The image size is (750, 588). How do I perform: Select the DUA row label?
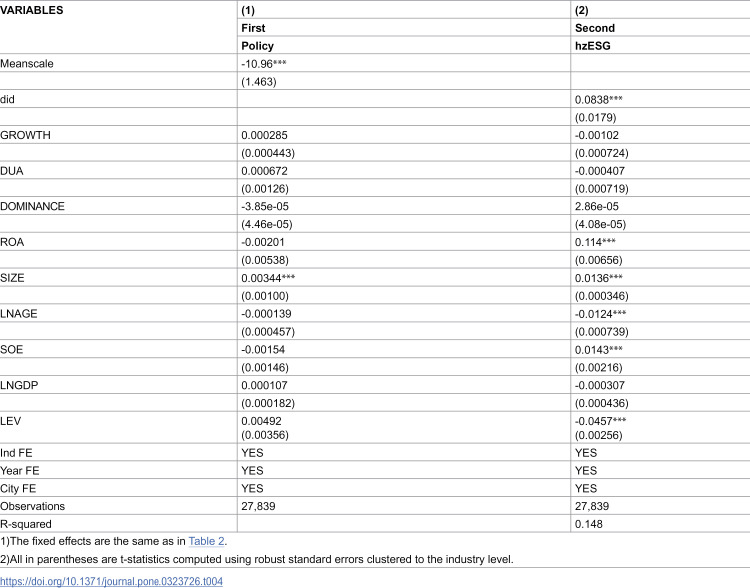click(x=11, y=171)
